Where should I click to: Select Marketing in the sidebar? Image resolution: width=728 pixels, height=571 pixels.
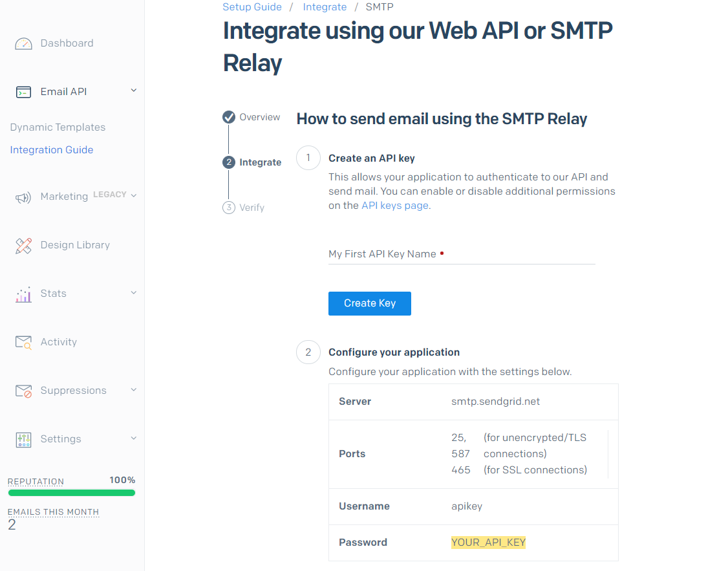click(x=64, y=197)
